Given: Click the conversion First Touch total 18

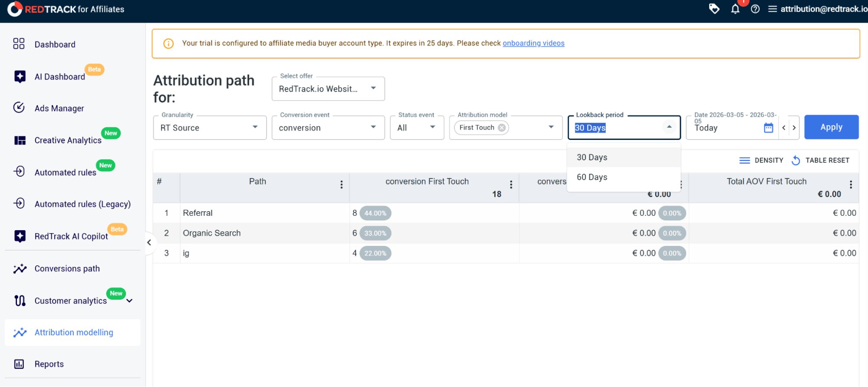Looking at the screenshot, I should click(497, 194).
